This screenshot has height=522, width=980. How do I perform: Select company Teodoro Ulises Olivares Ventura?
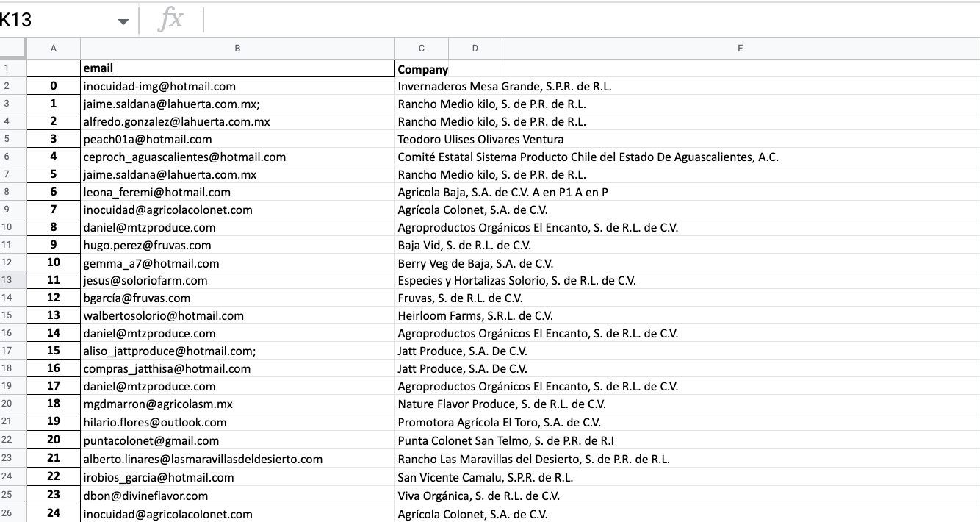point(480,139)
